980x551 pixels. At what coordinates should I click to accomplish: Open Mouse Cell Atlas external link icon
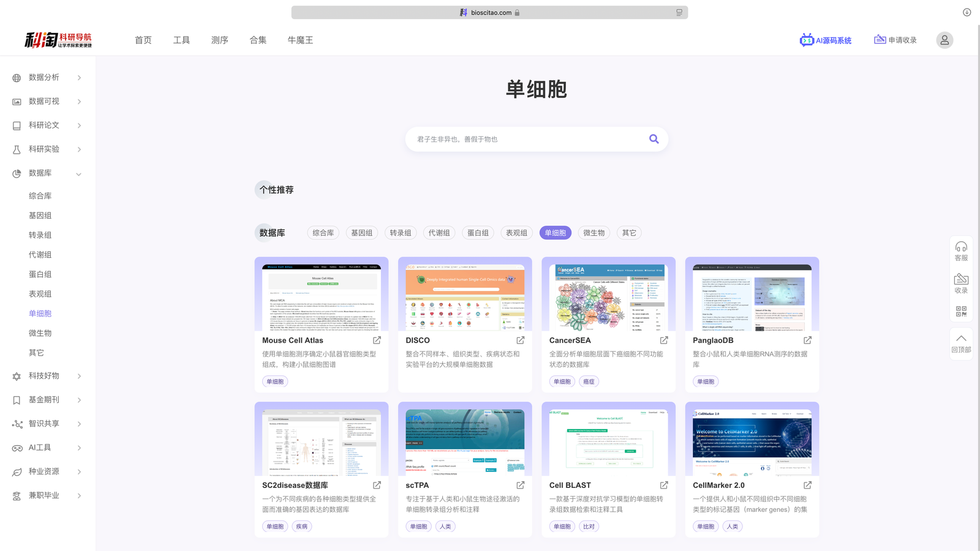(377, 340)
